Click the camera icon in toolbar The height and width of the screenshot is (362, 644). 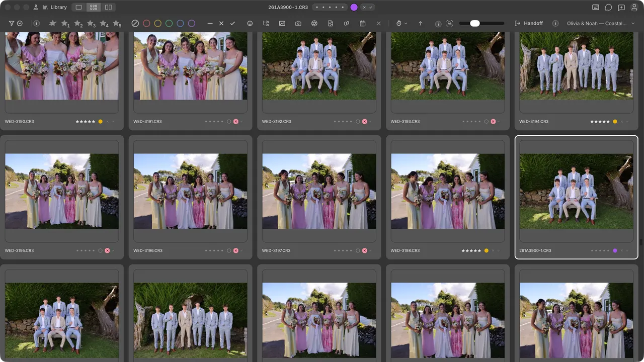[x=298, y=24]
